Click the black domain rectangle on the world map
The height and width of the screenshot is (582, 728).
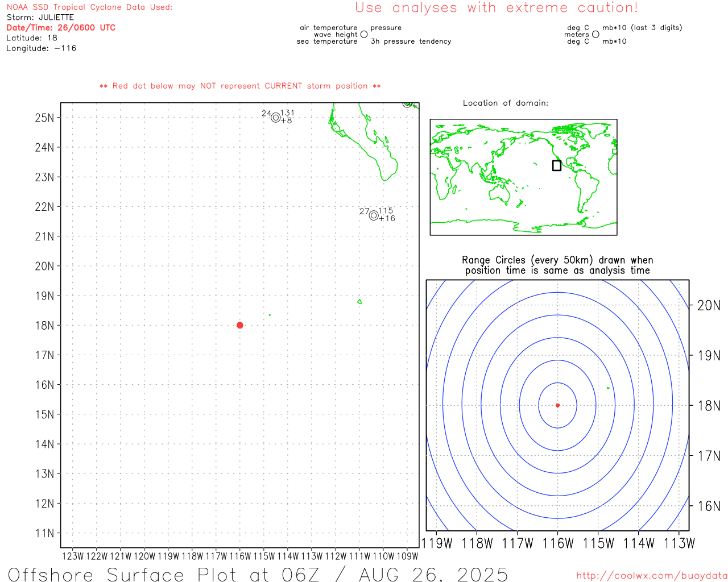tap(557, 165)
